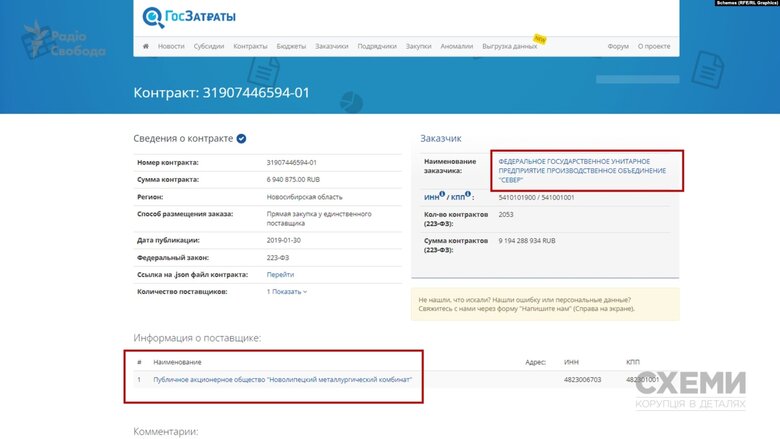Open the Закупки section
This screenshot has height=439, width=780.
pyautogui.click(x=418, y=46)
